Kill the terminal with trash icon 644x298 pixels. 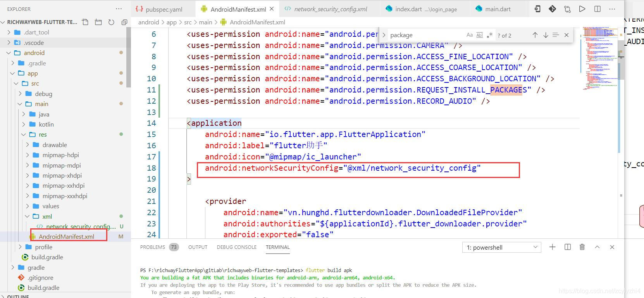point(582,247)
